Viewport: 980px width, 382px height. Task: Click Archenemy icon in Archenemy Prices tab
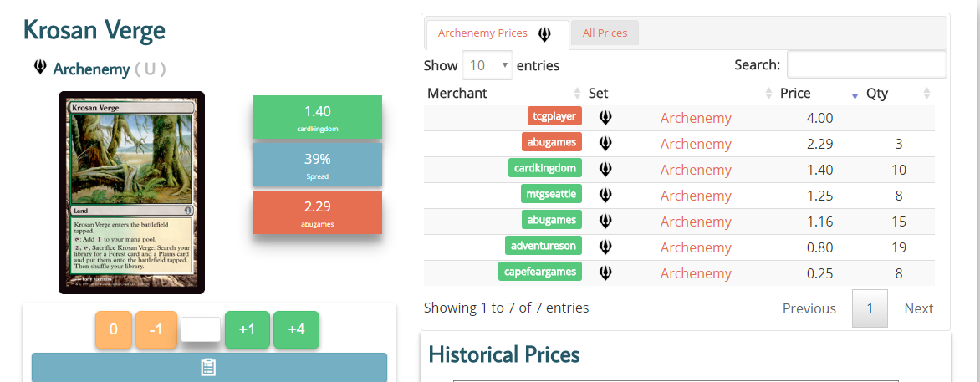(x=544, y=34)
